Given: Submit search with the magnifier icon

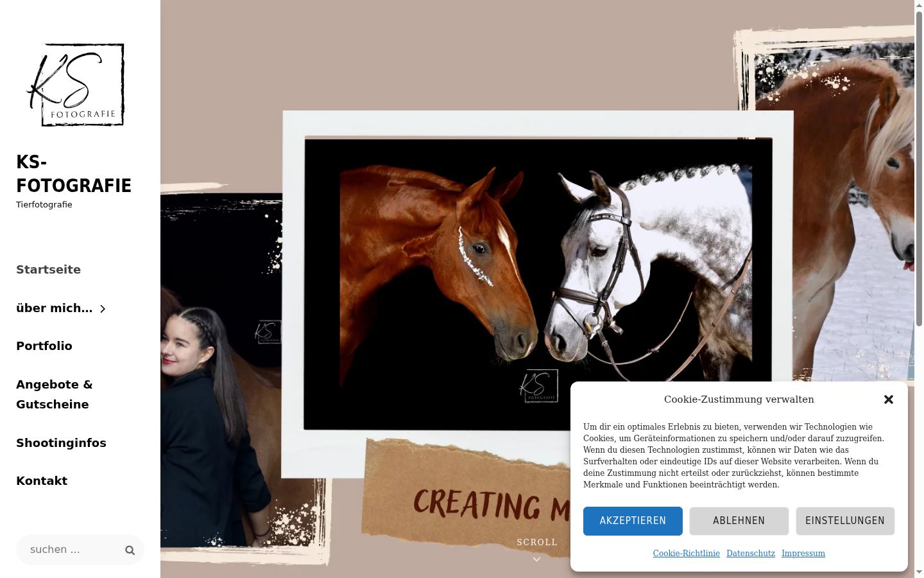Looking at the screenshot, I should pos(130,550).
